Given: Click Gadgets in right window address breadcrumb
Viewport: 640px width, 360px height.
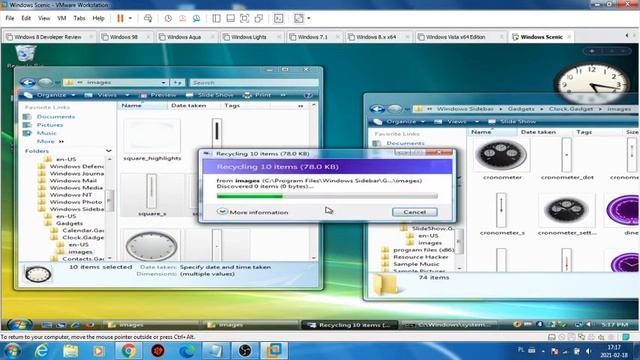Looking at the screenshot, I should point(521,109).
